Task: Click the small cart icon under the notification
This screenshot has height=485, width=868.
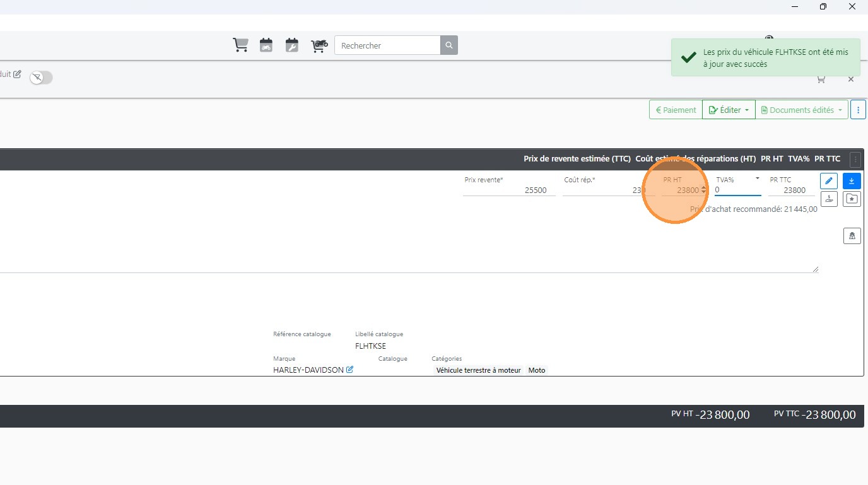Action: (821, 79)
